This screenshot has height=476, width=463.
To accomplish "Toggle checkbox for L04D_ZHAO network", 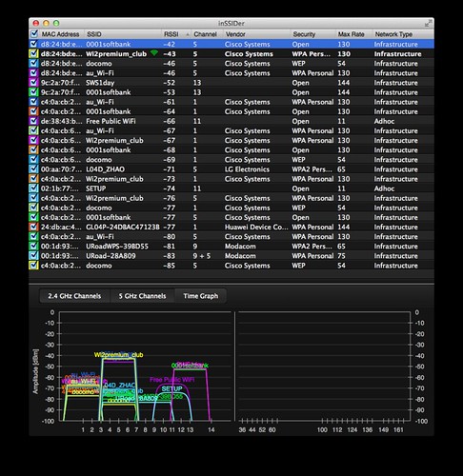I will point(33,169).
